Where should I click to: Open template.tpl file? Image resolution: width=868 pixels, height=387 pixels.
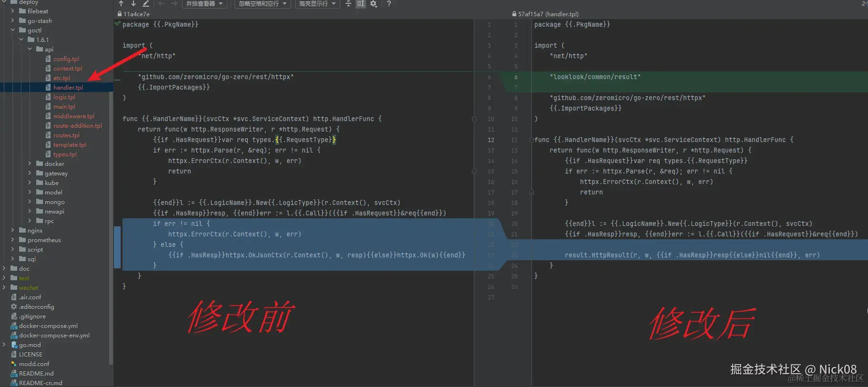pyautogui.click(x=70, y=144)
